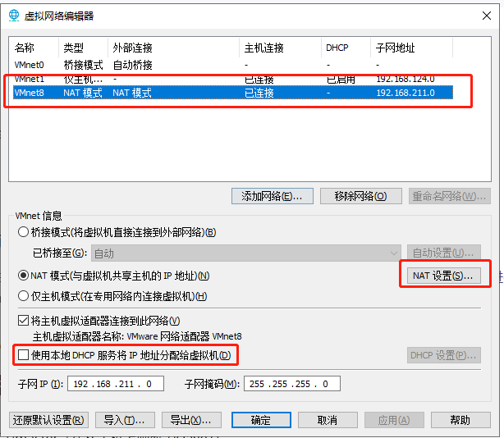
Task: Click 已连接 host cell in VMnet8 row
Action: 259,93
